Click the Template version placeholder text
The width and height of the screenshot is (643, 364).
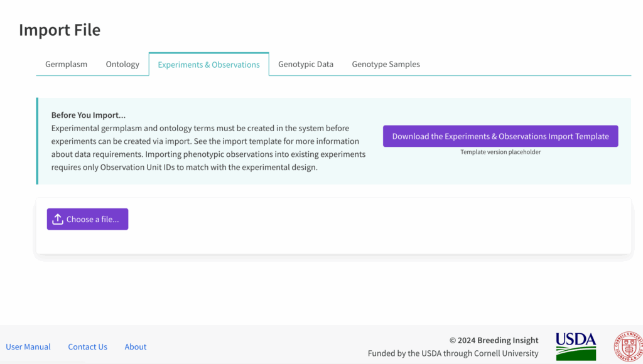click(x=500, y=152)
